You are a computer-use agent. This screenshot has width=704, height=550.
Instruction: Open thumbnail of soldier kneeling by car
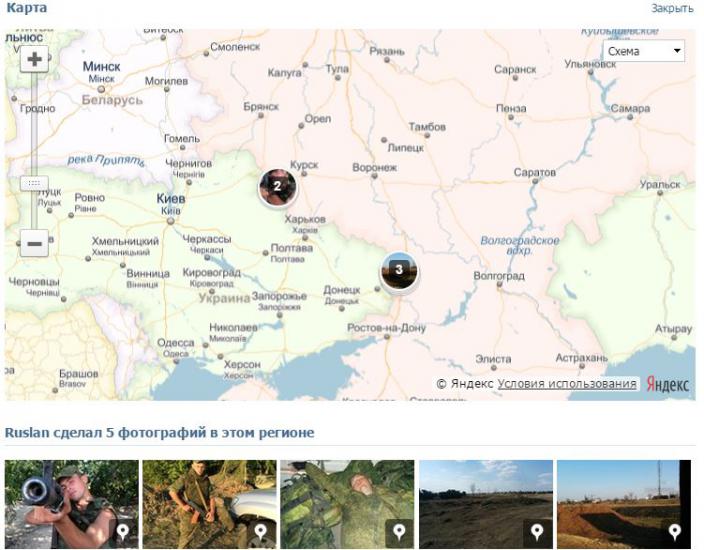click(210, 504)
